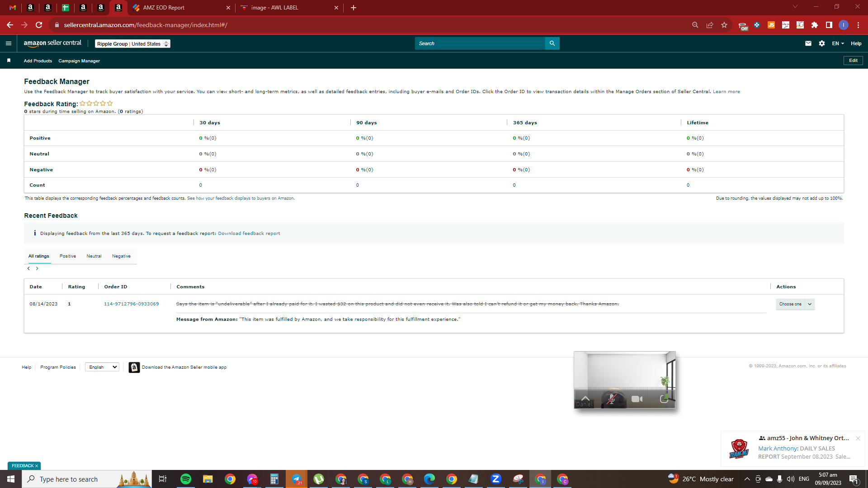
Task: Expand the Zoom floating video panel chevron
Action: pos(585,399)
